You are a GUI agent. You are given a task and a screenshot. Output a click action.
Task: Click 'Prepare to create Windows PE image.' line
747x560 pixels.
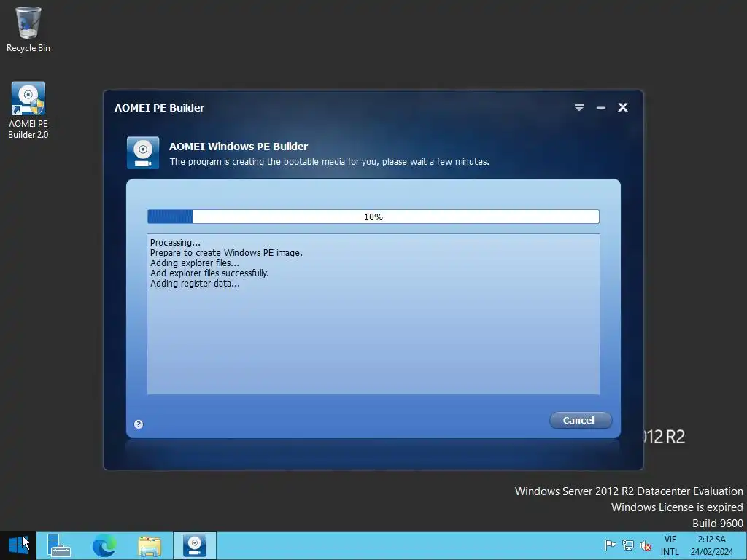pos(226,253)
